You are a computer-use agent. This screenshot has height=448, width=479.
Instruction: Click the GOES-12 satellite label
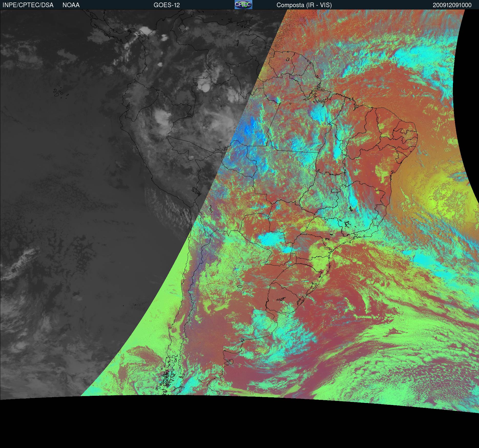[166, 5]
